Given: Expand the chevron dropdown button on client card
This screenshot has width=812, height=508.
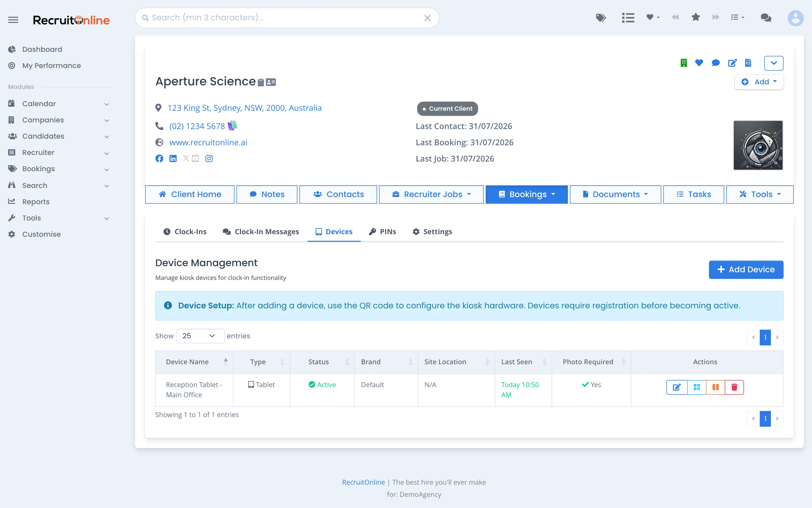Looking at the screenshot, I should pyautogui.click(x=774, y=63).
